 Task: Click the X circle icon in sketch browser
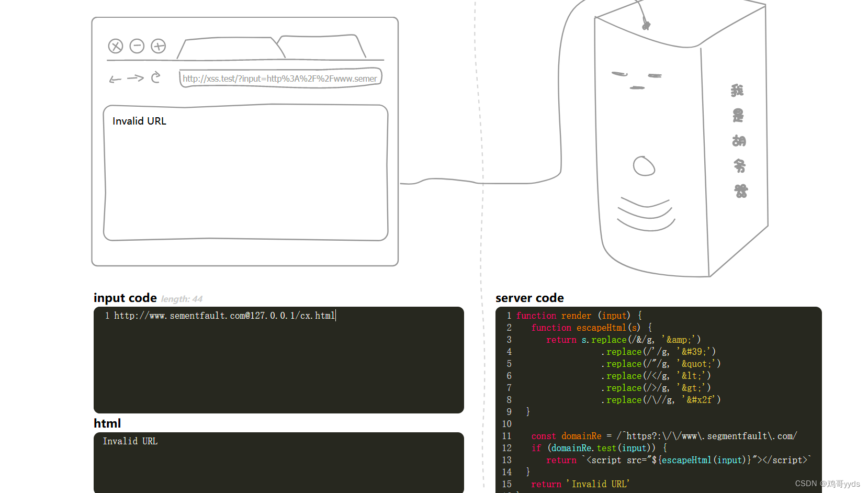click(116, 46)
